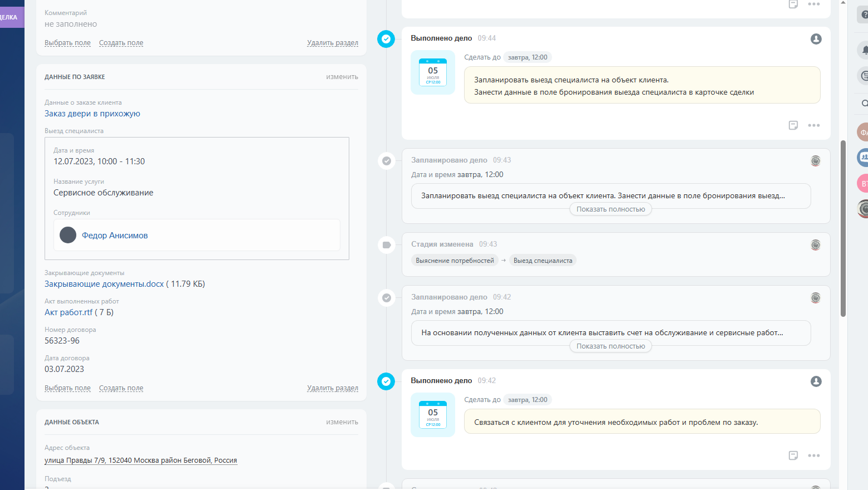Click Создать поле under Комментарий section
Viewport: 868px width, 490px height.
[x=121, y=43]
